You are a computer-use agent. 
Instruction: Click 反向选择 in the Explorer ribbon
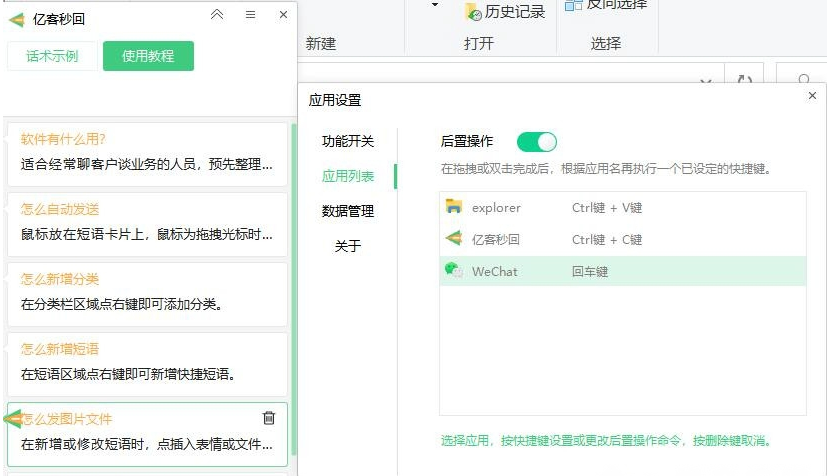click(606, 5)
